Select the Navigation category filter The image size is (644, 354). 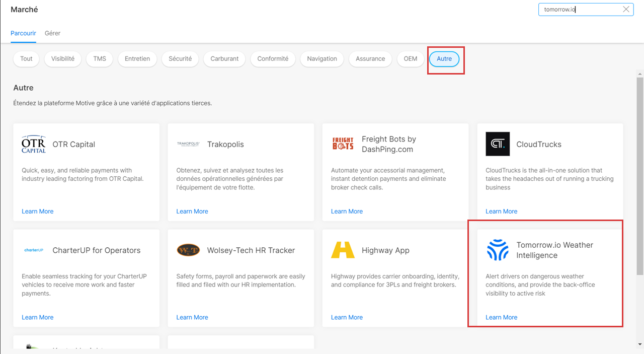point(322,59)
